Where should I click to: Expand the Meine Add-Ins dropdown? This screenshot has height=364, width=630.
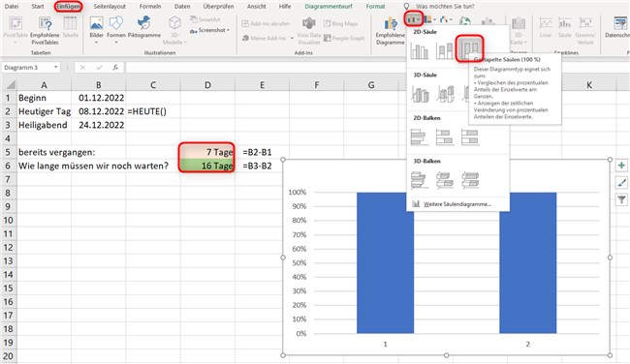(292, 38)
